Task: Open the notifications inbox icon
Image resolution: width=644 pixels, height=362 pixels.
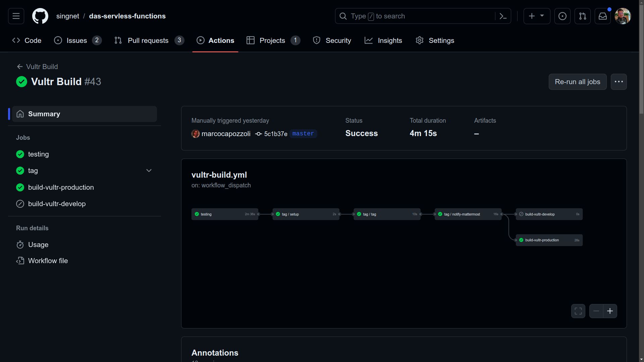Action: [603, 16]
